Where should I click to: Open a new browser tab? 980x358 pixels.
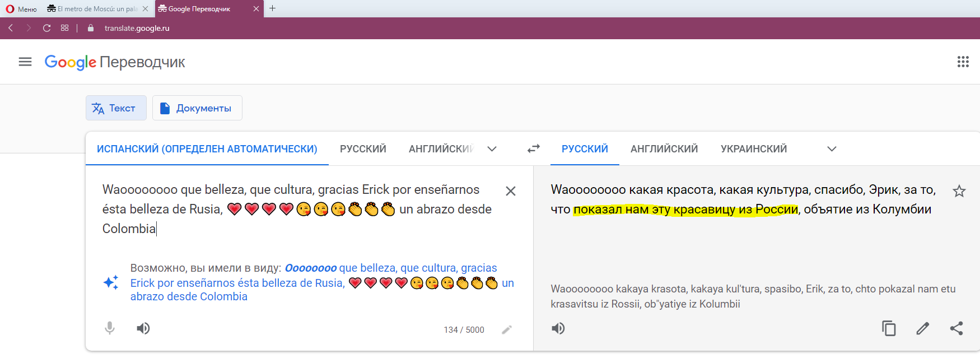click(x=273, y=8)
